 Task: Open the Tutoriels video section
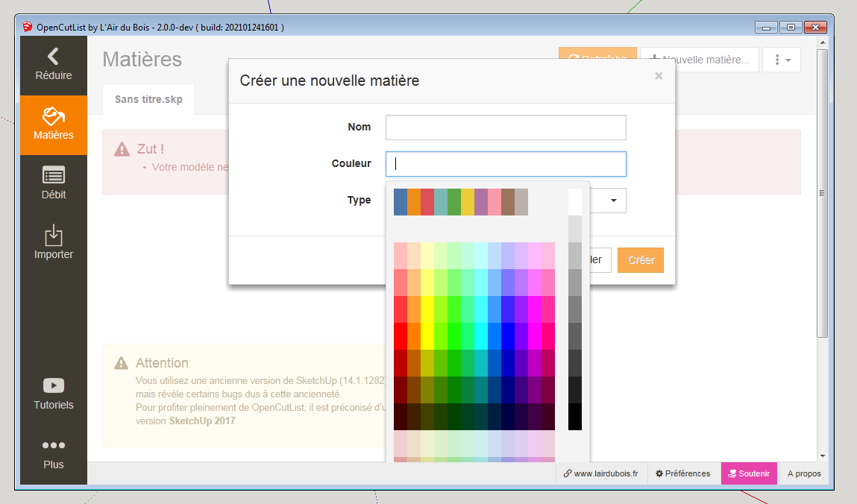(54, 394)
